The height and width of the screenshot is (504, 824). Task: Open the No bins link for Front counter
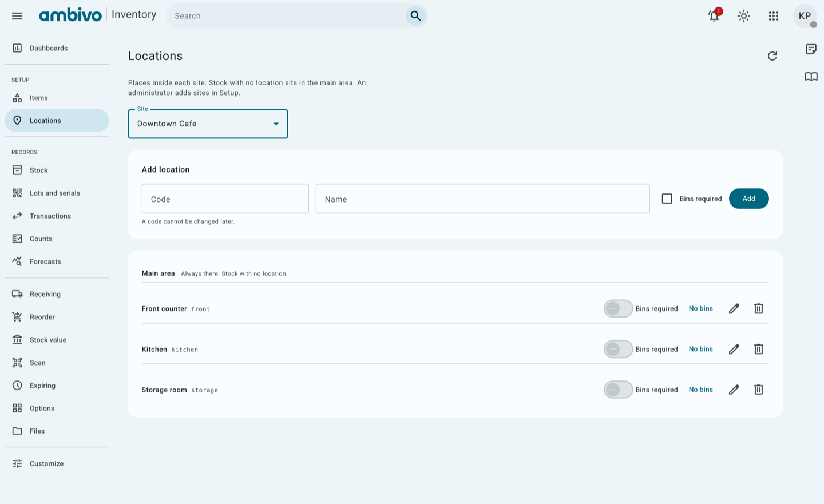tap(701, 309)
